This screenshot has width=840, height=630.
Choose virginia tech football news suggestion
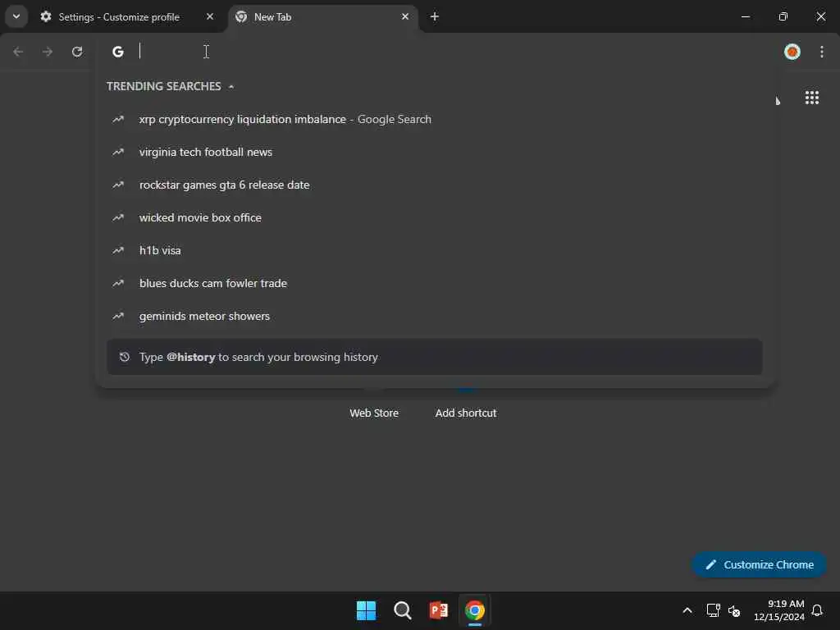[x=435, y=152]
